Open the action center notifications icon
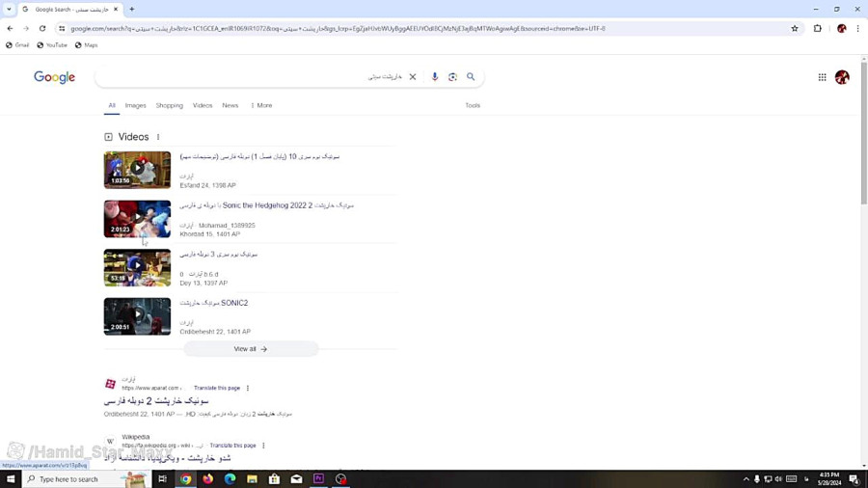The width and height of the screenshot is (868, 488). coord(854,479)
